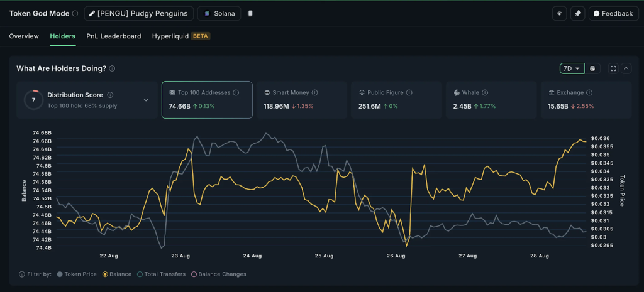
Task: Toggle the Total Transfers chart filter
Action: click(162, 274)
